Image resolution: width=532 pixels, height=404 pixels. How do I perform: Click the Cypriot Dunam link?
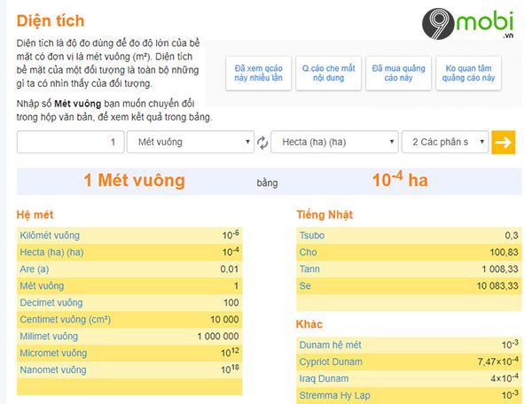click(331, 361)
